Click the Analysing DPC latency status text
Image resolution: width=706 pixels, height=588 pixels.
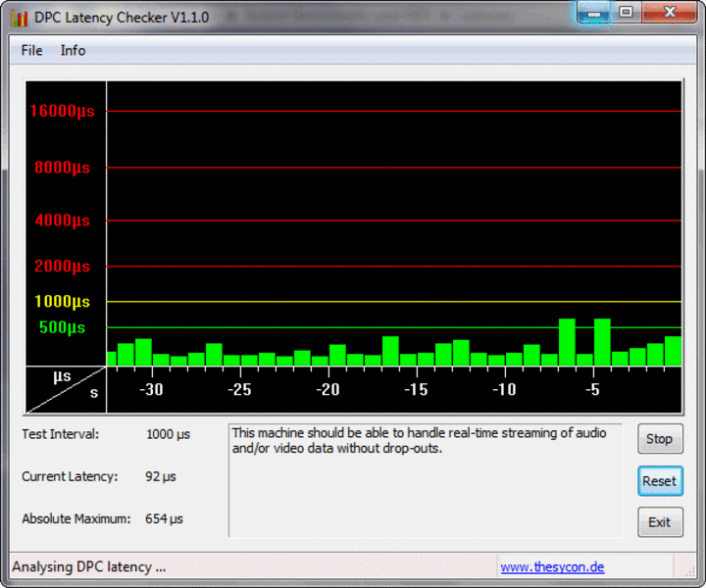click(x=88, y=567)
